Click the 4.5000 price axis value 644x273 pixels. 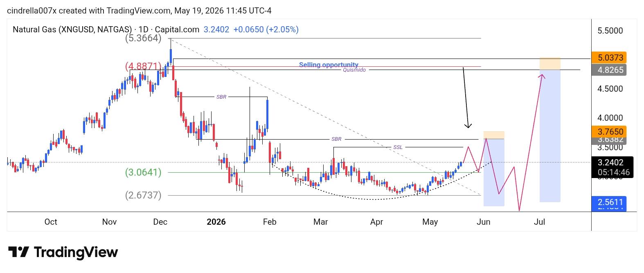coord(610,89)
